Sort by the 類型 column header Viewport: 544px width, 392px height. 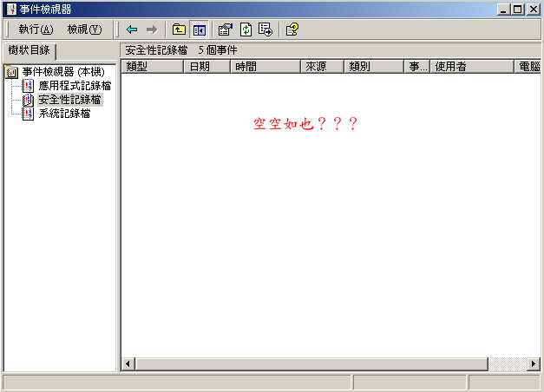pyautogui.click(x=152, y=66)
